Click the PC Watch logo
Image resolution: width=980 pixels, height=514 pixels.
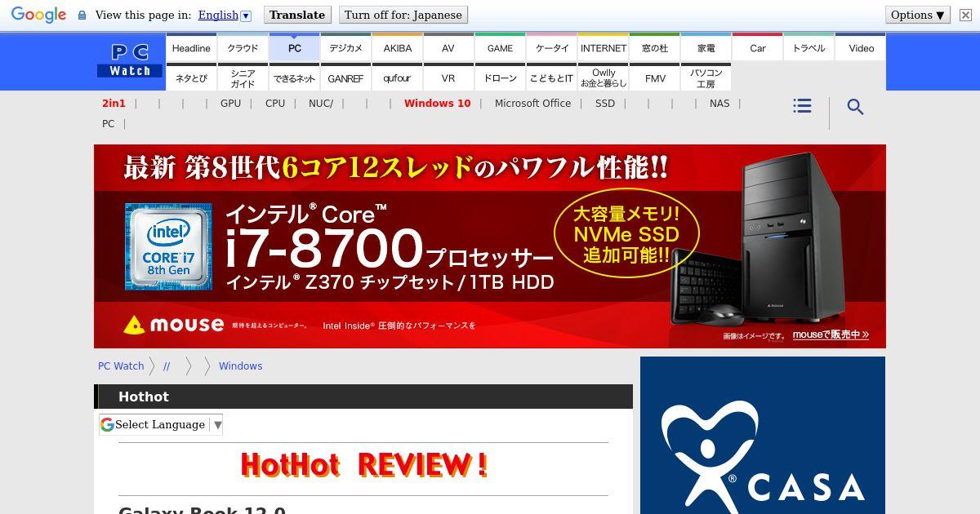[x=130, y=61]
